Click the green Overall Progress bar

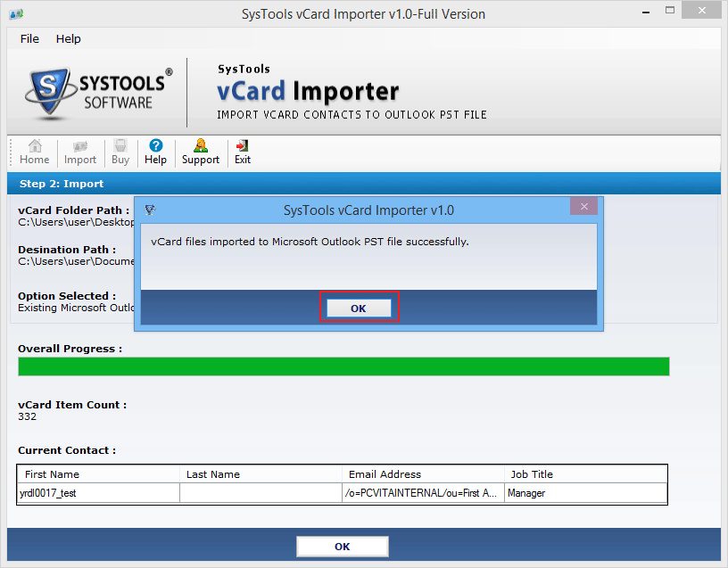tap(343, 366)
